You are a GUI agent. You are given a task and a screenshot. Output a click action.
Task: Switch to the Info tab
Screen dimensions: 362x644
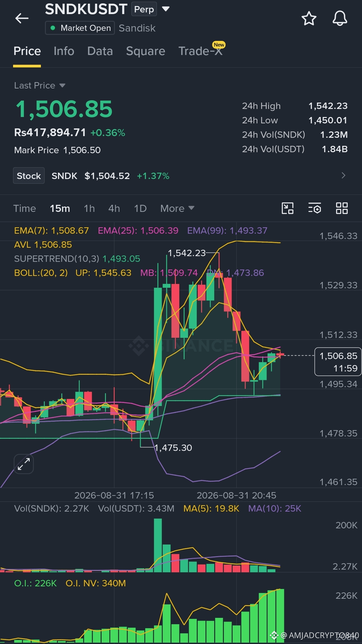tap(64, 51)
